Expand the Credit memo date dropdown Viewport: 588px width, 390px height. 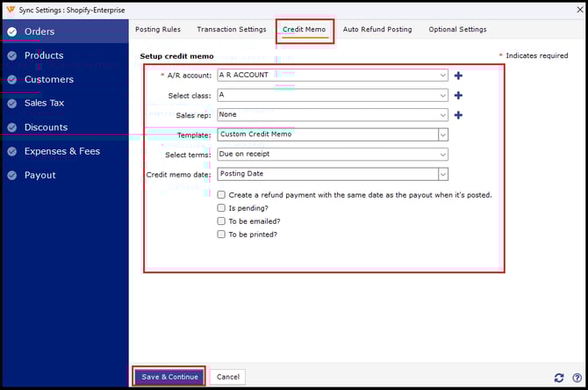442,174
